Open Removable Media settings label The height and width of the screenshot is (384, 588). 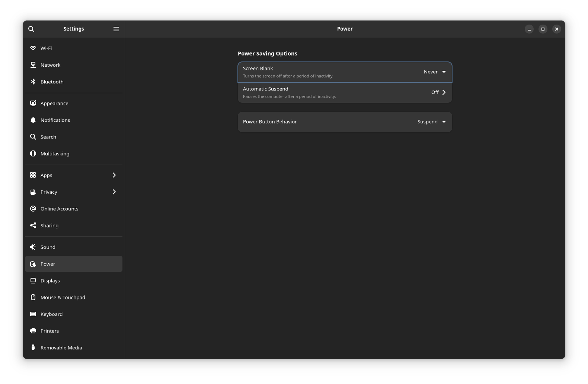click(61, 347)
